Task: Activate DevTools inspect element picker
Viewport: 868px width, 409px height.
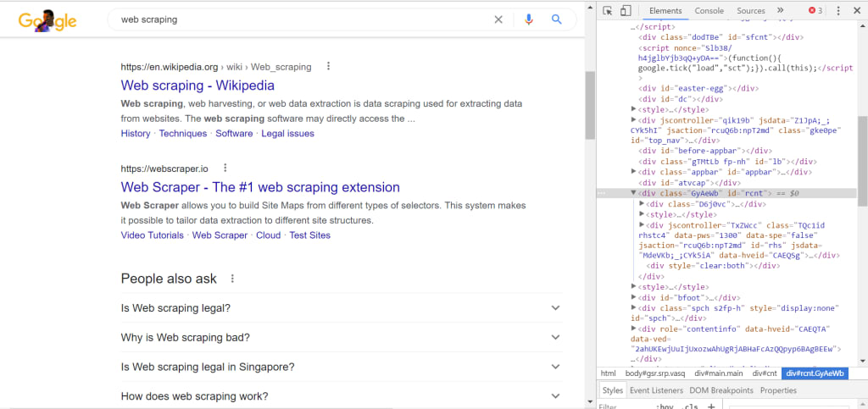Action: (607, 10)
